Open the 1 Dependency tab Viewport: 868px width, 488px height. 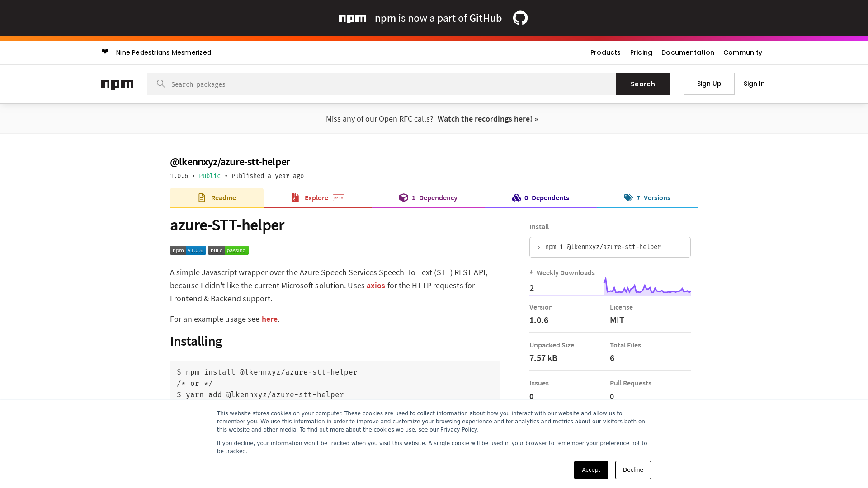(428, 198)
